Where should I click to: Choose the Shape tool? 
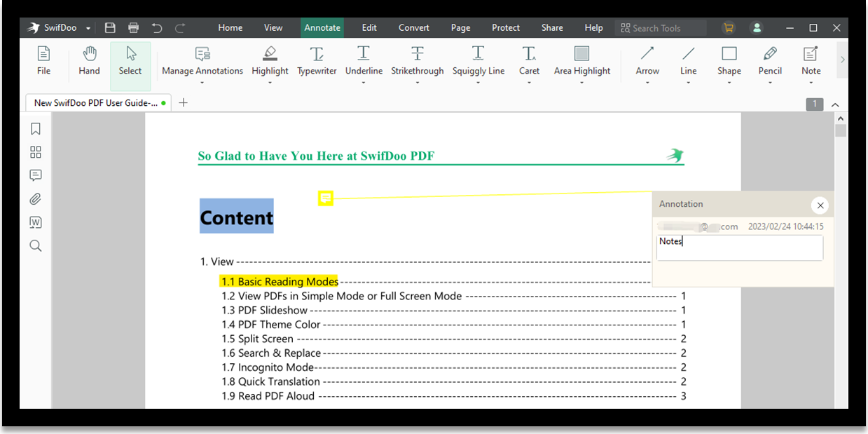click(729, 61)
